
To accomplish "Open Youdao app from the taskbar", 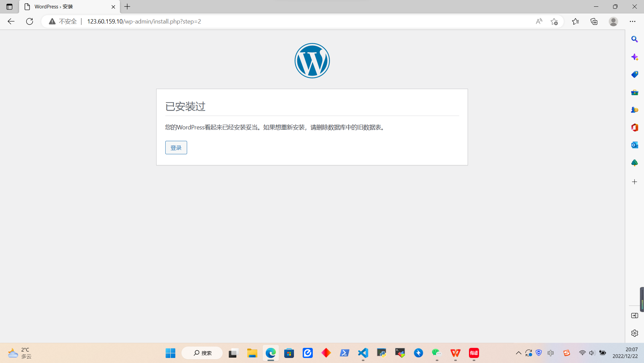I will click(x=474, y=353).
